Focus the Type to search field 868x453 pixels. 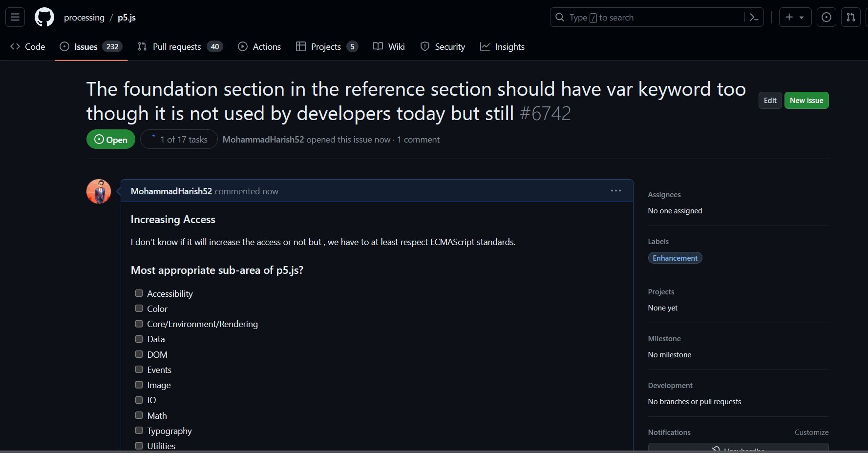pyautogui.click(x=648, y=18)
